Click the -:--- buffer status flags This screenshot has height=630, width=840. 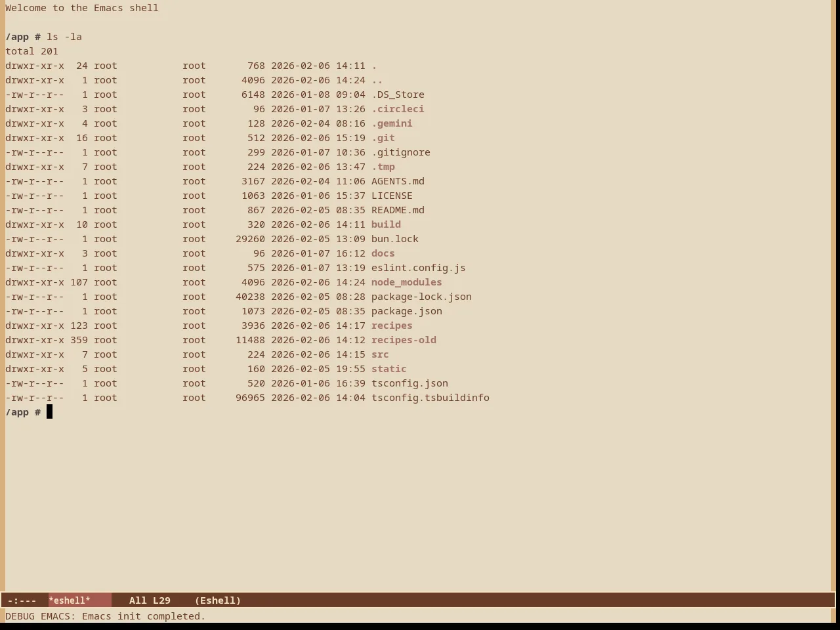(22, 600)
